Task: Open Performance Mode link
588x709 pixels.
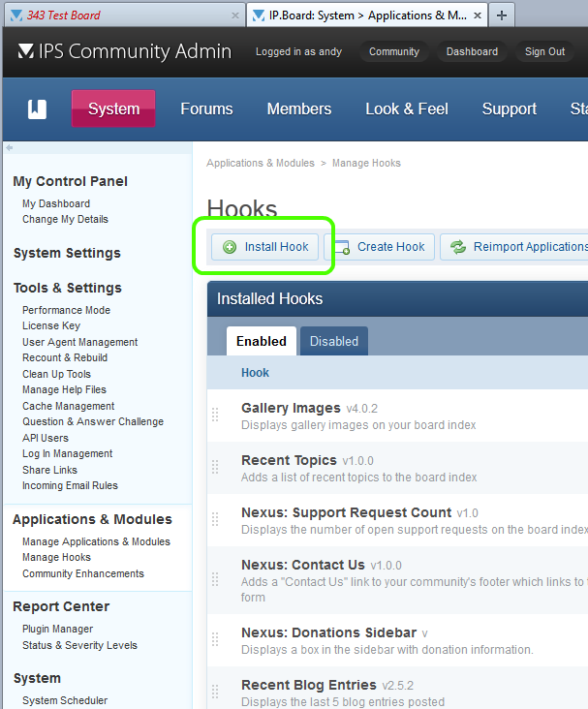Action: (x=67, y=310)
